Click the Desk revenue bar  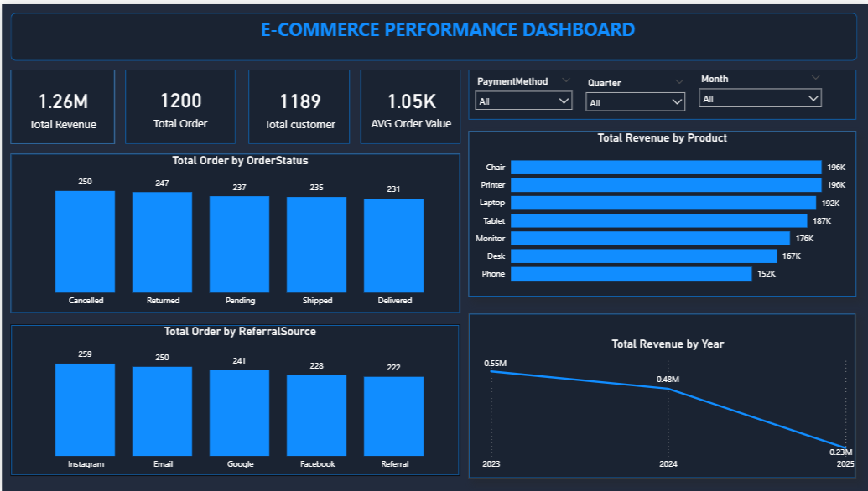644,256
